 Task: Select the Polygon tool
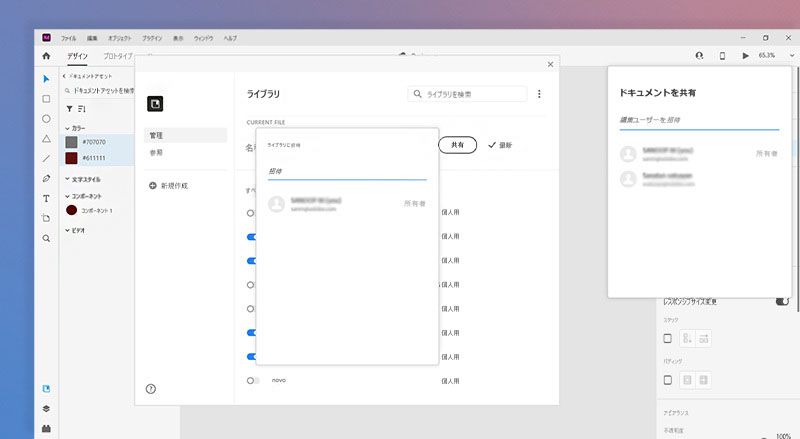point(46,139)
